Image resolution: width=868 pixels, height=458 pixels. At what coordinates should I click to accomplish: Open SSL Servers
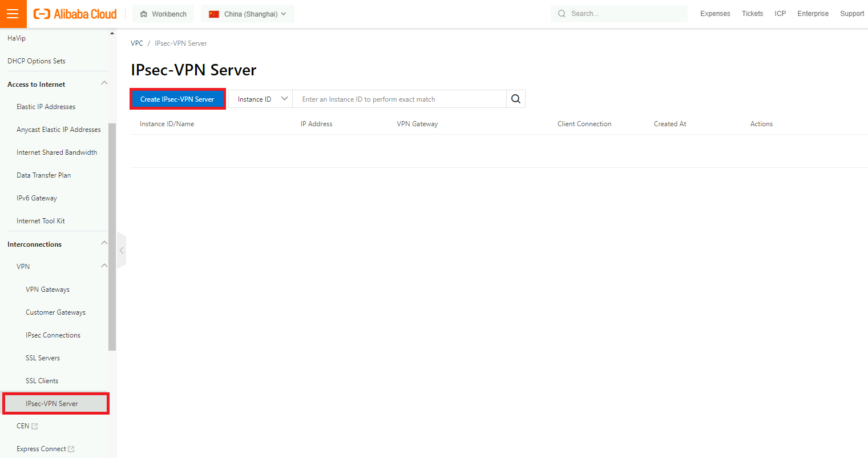point(43,358)
